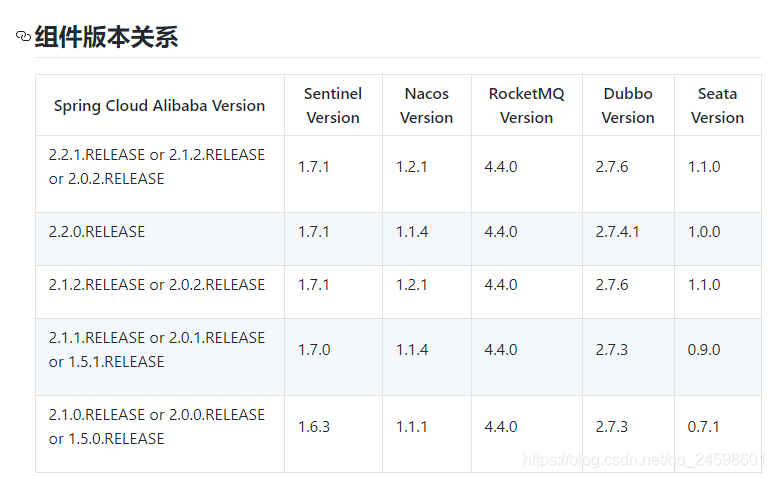
Task: Select the Sentinel Version column header
Action: [x=333, y=105]
